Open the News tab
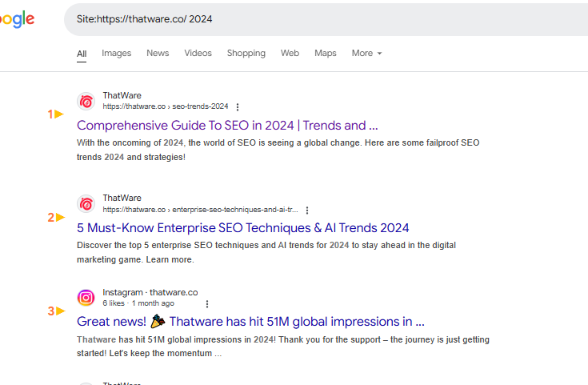Viewport: 588px width, 385px height. pos(158,54)
